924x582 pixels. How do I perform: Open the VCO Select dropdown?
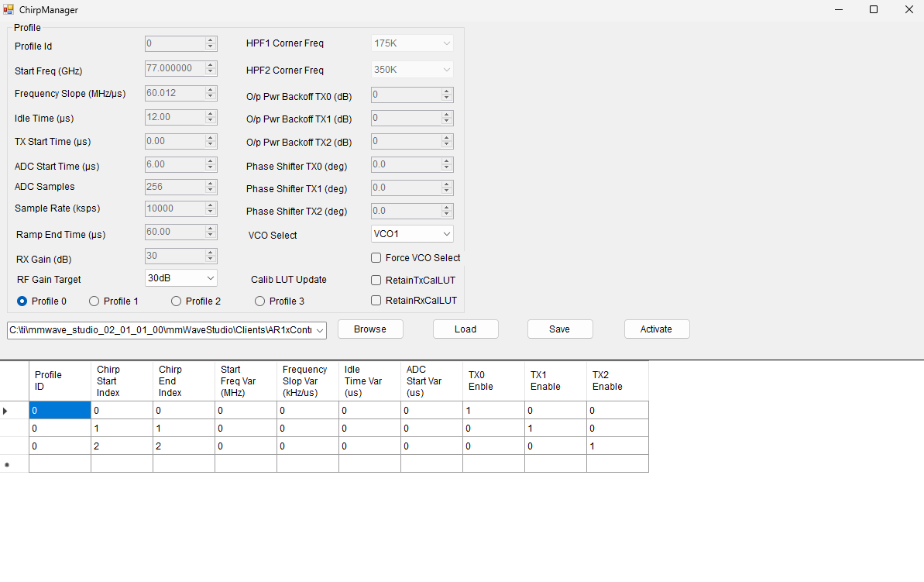(412, 234)
